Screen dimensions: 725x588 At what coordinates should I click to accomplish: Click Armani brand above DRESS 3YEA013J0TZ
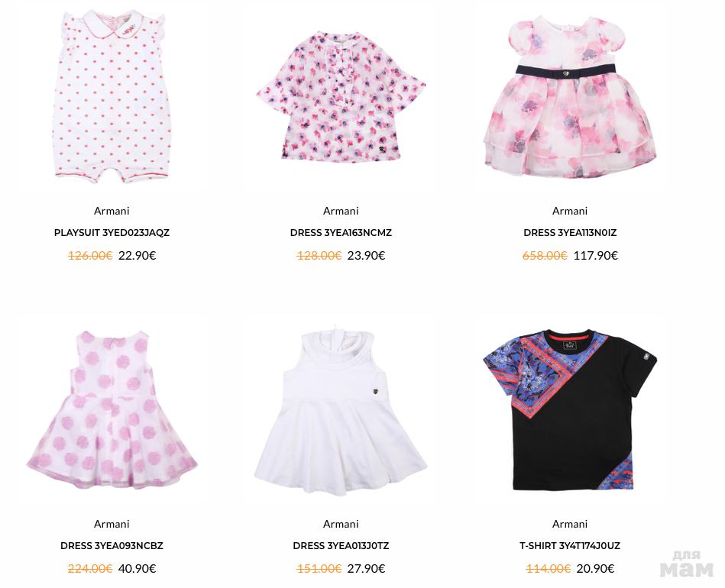point(341,524)
